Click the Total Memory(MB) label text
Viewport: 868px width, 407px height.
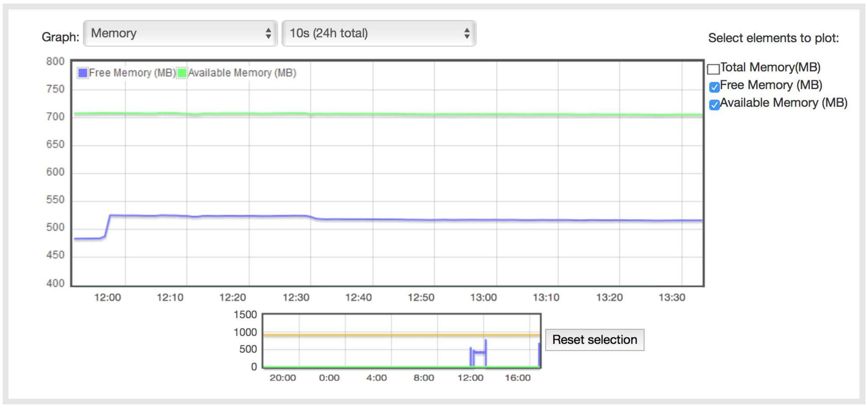770,67
